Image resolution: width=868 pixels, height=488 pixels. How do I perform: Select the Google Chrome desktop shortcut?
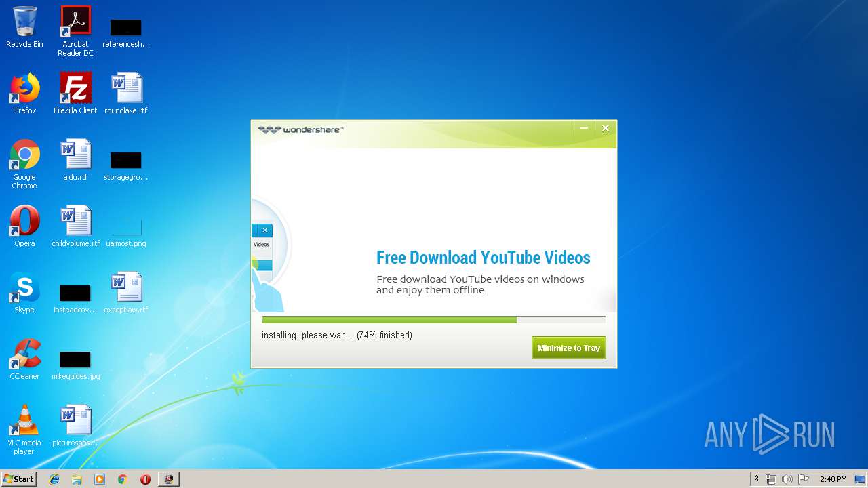[24, 164]
